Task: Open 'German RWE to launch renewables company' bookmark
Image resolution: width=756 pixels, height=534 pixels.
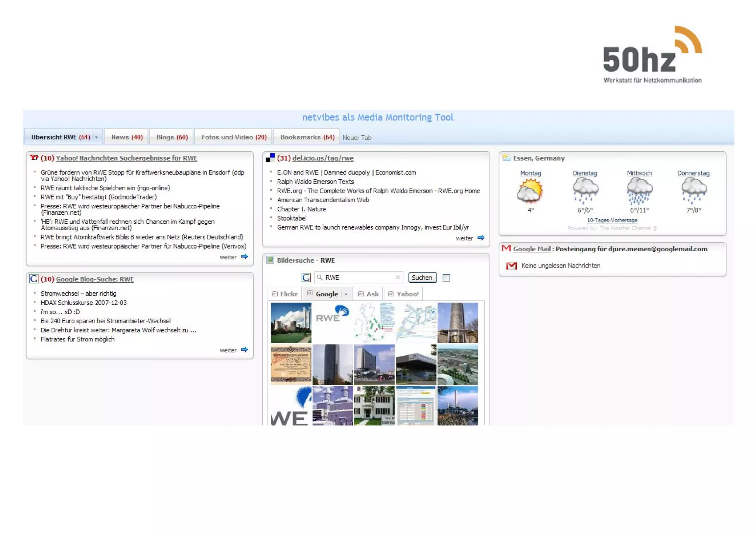Action: click(x=373, y=227)
